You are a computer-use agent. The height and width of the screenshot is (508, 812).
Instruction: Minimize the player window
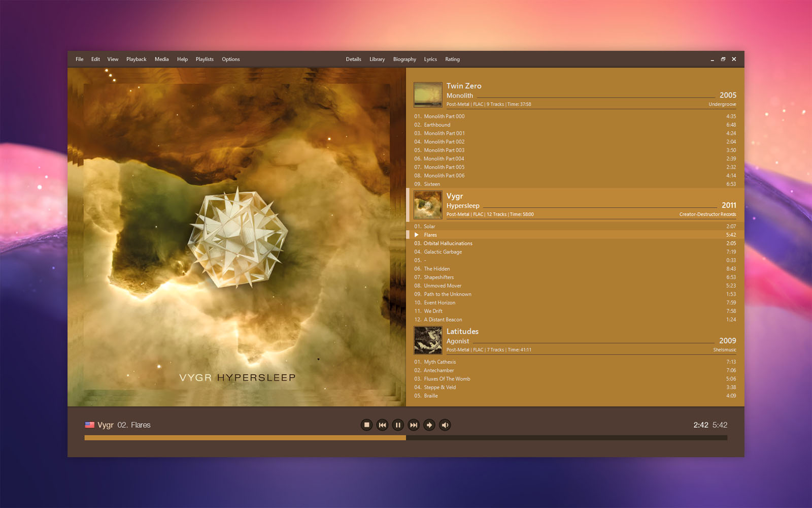click(712, 59)
